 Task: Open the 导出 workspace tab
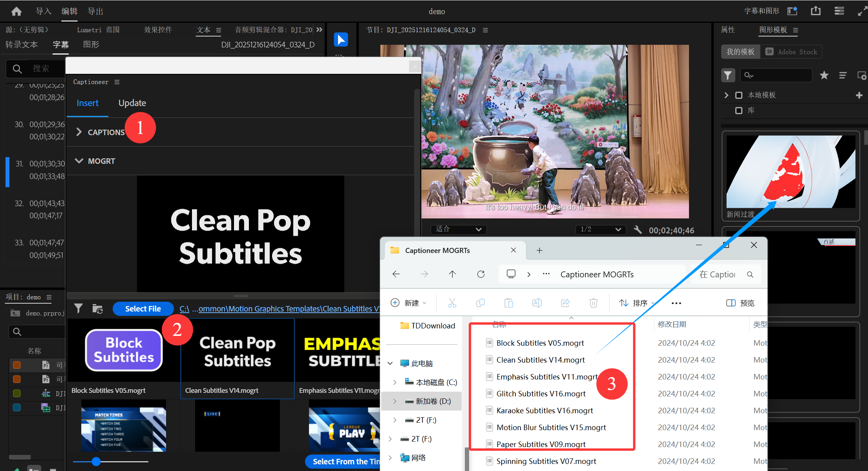pyautogui.click(x=95, y=11)
